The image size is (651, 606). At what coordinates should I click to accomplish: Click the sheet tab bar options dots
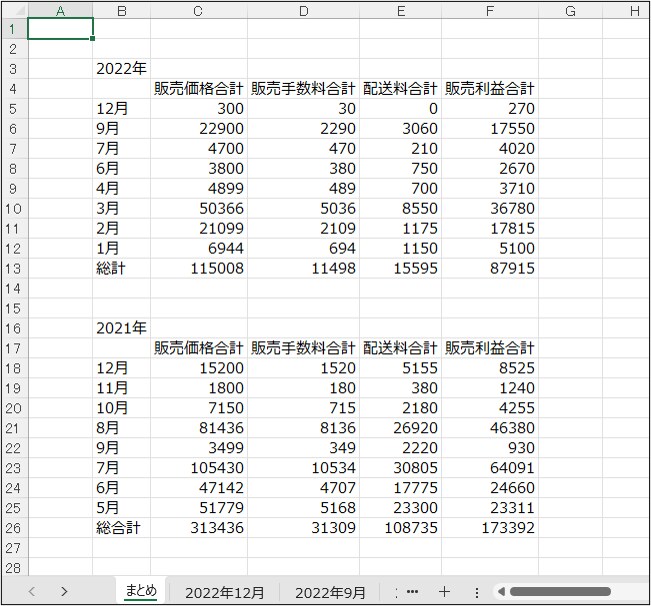(477, 593)
